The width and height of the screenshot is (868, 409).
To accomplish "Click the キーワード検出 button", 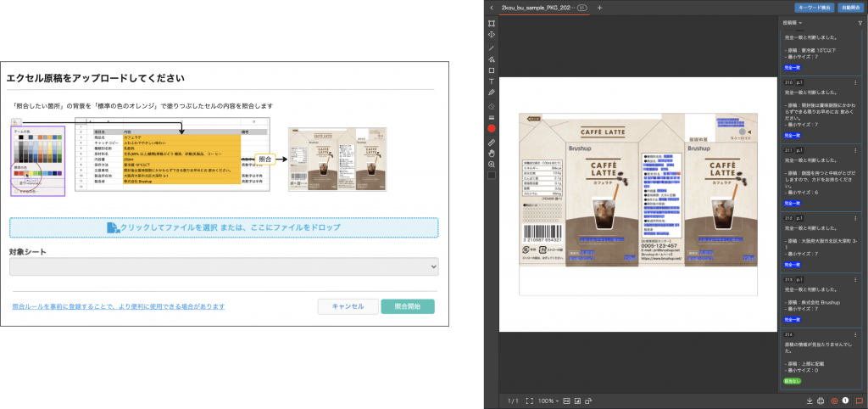I will (815, 8).
